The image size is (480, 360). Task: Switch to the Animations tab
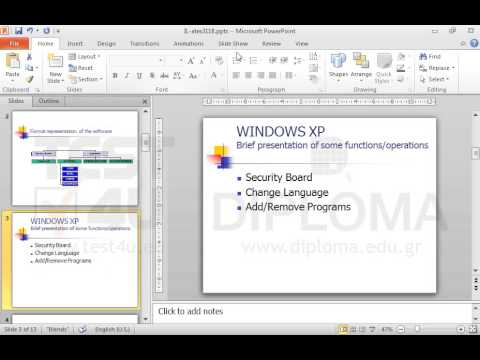tap(188, 44)
